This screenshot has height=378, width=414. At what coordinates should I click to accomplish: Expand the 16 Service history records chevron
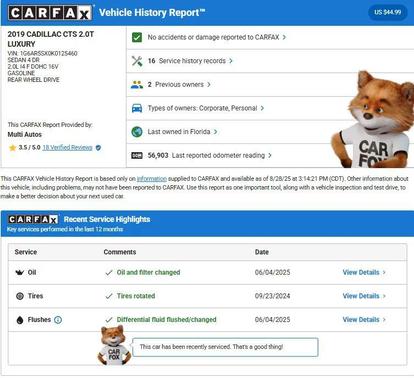click(x=231, y=61)
